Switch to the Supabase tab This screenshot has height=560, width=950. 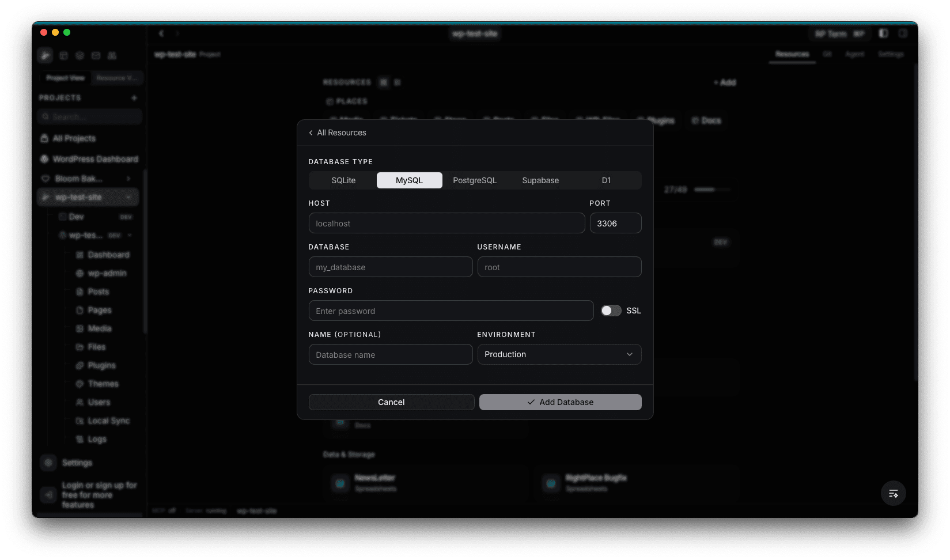(x=540, y=180)
